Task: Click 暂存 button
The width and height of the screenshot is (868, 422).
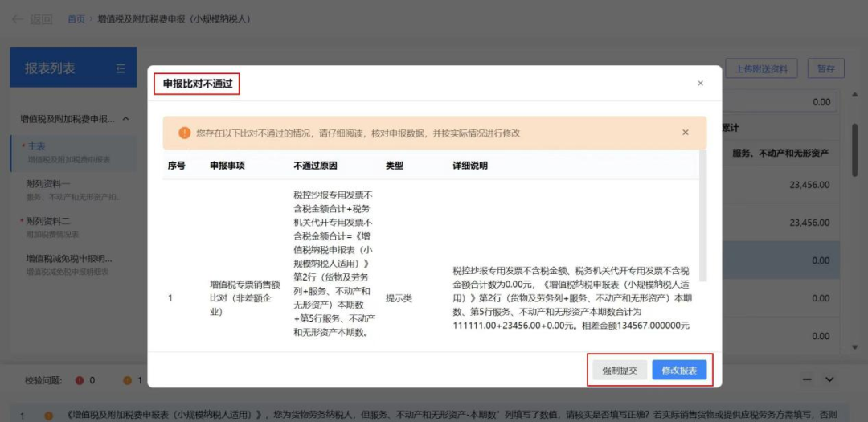Action: tap(826, 68)
